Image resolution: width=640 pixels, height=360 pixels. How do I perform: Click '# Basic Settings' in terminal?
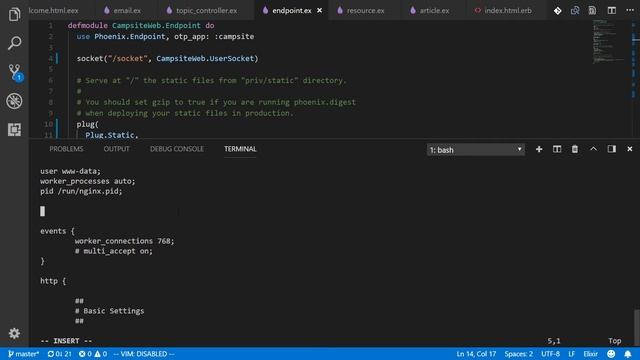(x=109, y=311)
